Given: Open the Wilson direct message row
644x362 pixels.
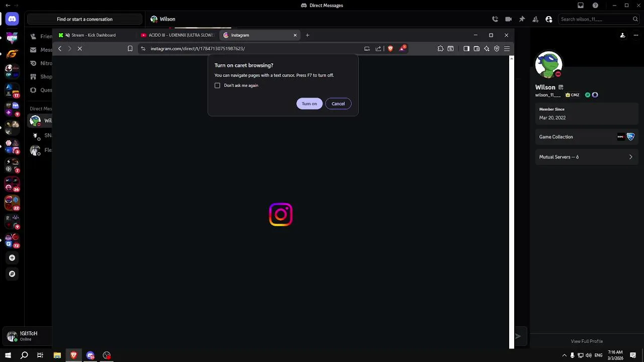Looking at the screenshot, I should coord(41,121).
